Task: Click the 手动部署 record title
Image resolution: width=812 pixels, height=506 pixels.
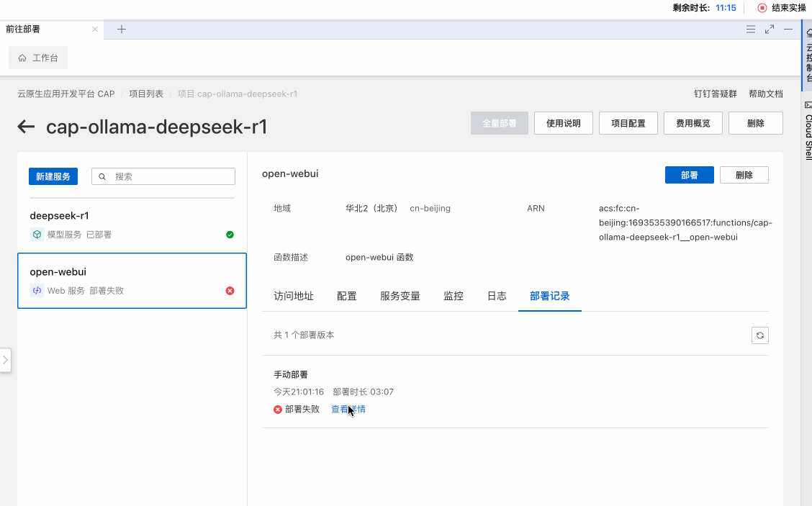Action: (x=291, y=374)
